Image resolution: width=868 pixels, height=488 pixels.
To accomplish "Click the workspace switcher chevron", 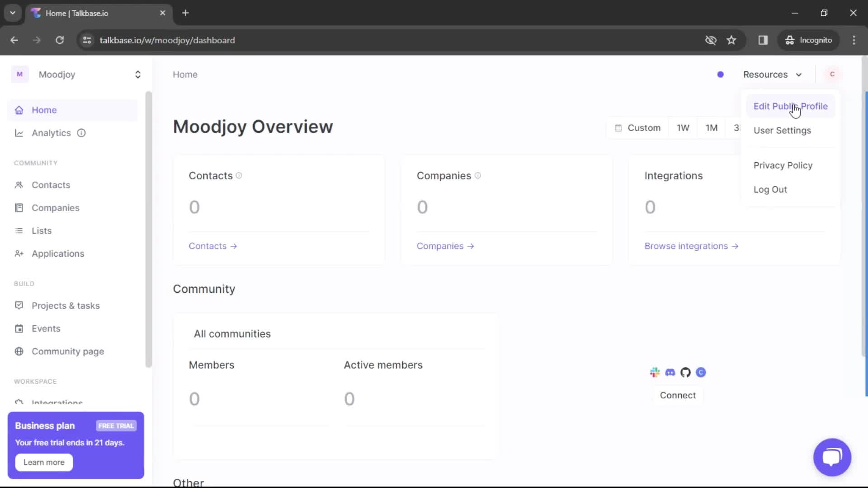I will point(138,74).
